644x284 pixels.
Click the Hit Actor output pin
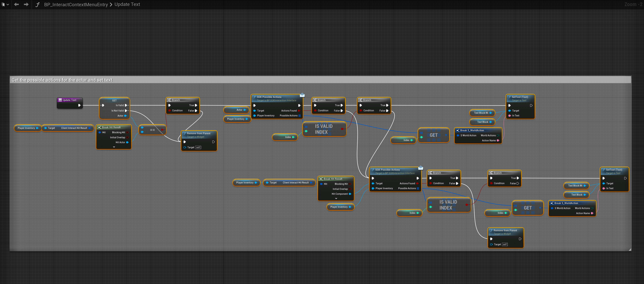tap(127, 143)
